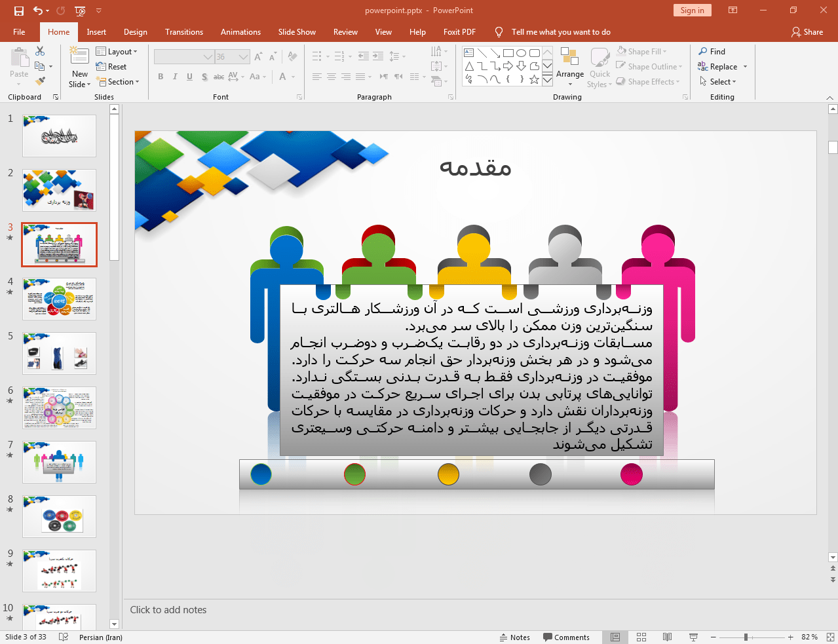
Task: Switch to Normal view in the status bar
Action: click(615, 637)
